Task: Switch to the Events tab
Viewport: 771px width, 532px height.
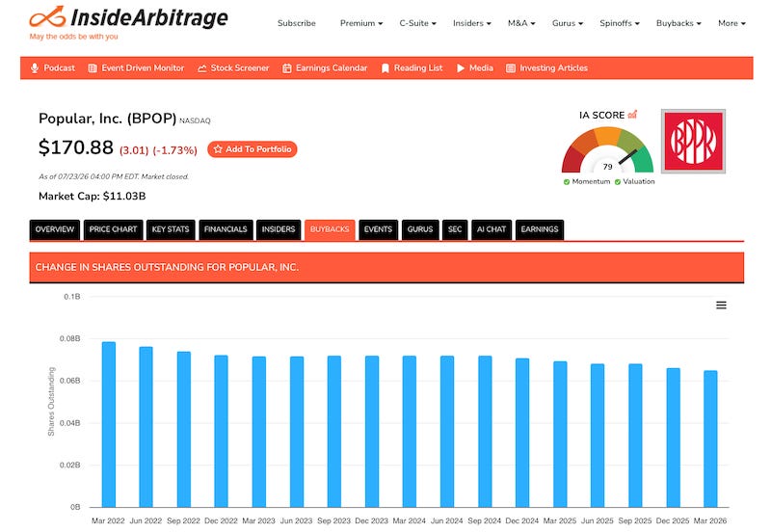Action: 378,229
